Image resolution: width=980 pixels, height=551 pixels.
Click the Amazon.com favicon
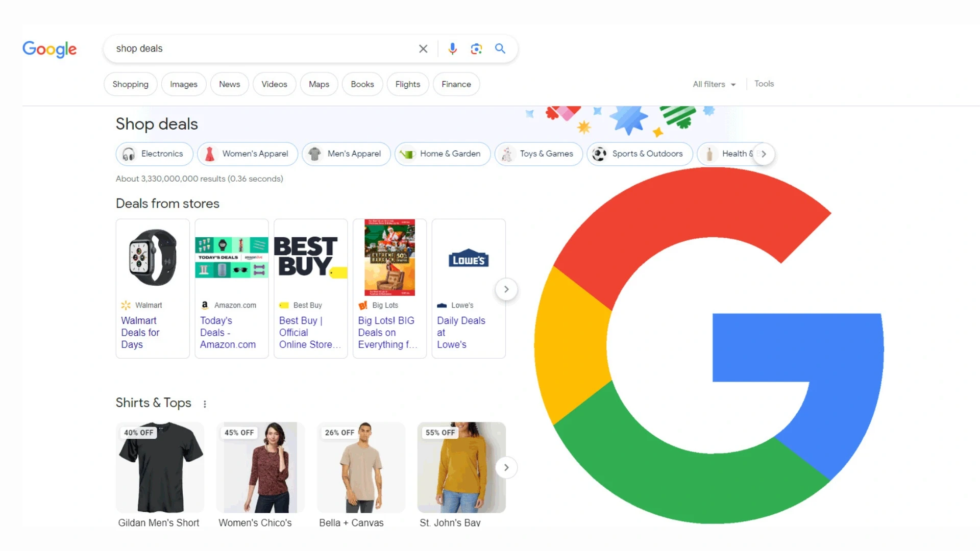[x=205, y=305]
